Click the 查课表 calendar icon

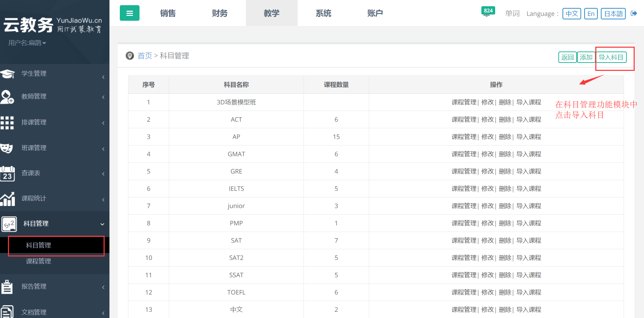pos(7,174)
